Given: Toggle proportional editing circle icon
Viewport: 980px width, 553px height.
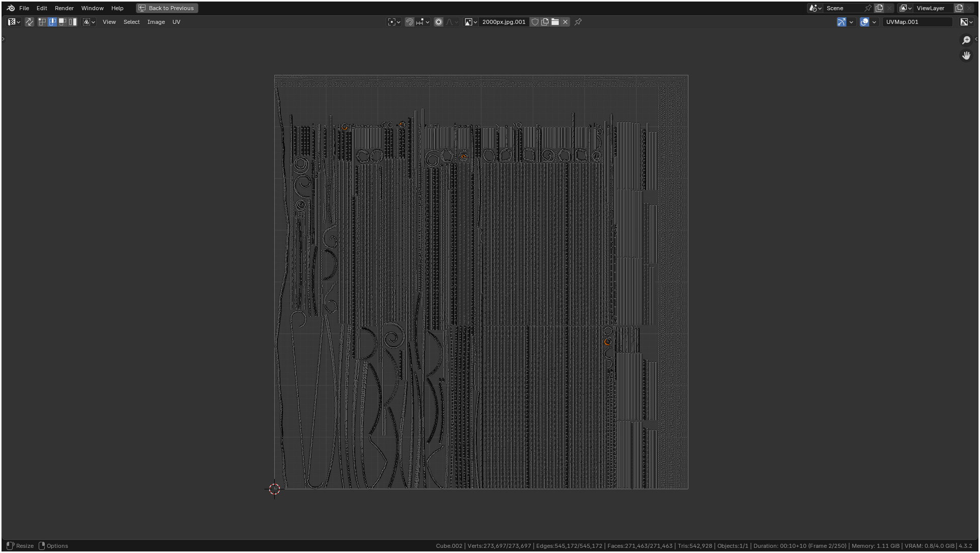Looking at the screenshot, I should (x=439, y=22).
